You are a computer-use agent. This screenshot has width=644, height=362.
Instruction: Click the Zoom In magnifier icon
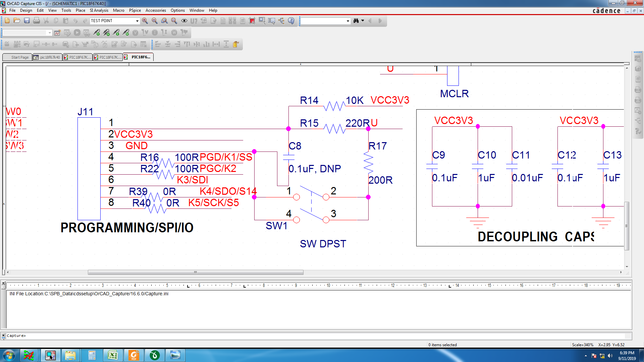pos(145,21)
